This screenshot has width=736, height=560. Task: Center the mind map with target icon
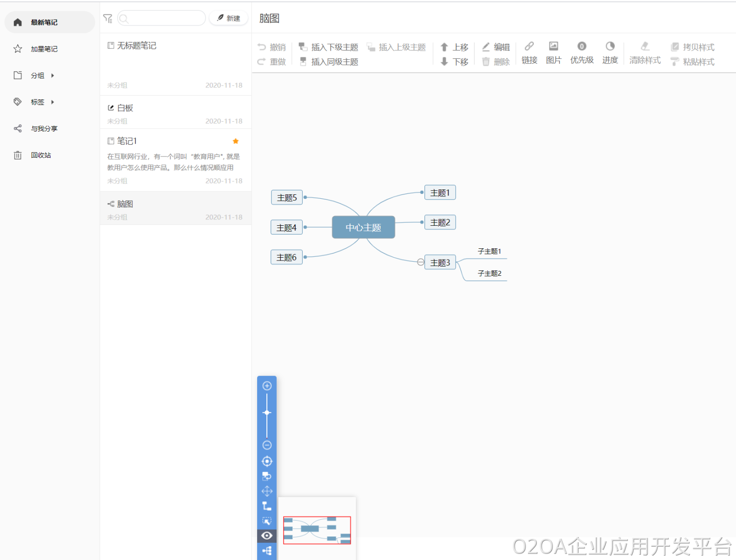click(267, 461)
